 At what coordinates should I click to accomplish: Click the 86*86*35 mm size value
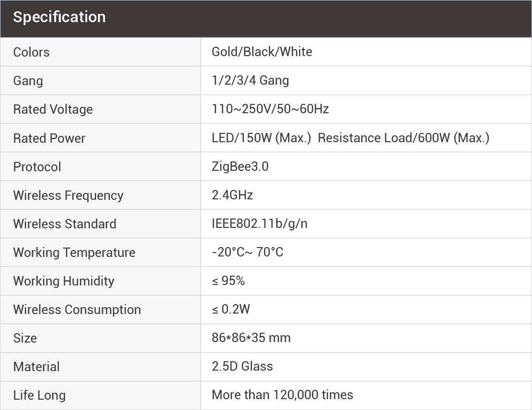pyautogui.click(x=251, y=338)
